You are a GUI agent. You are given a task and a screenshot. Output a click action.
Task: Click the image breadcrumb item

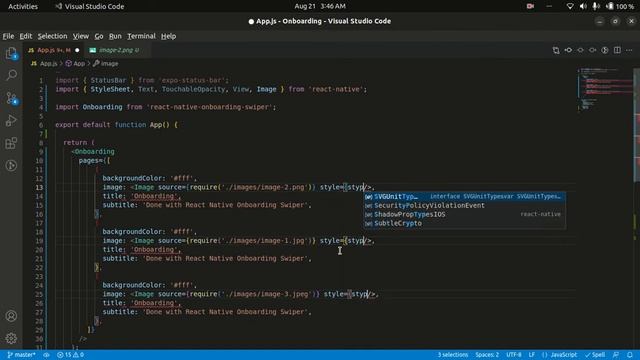pos(106,64)
